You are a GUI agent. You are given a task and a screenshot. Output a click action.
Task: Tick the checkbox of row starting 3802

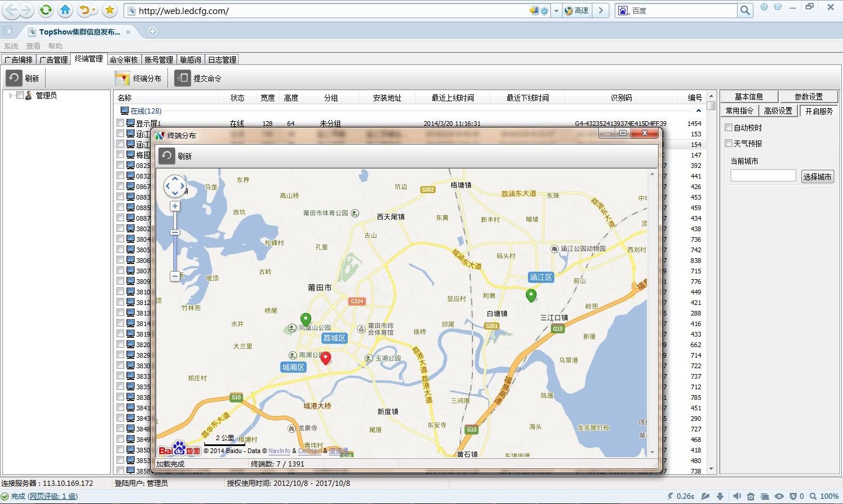[120, 228]
